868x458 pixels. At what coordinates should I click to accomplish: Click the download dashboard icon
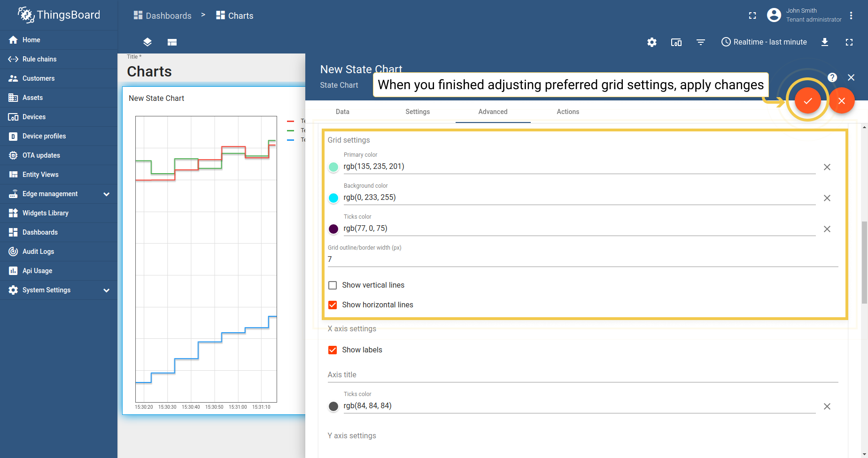coord(824,42)
